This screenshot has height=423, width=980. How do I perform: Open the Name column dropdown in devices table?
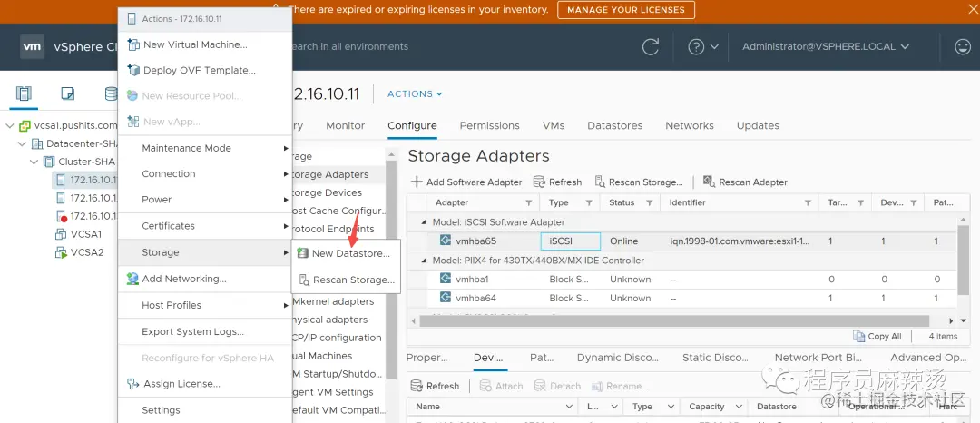click(569, 406)
